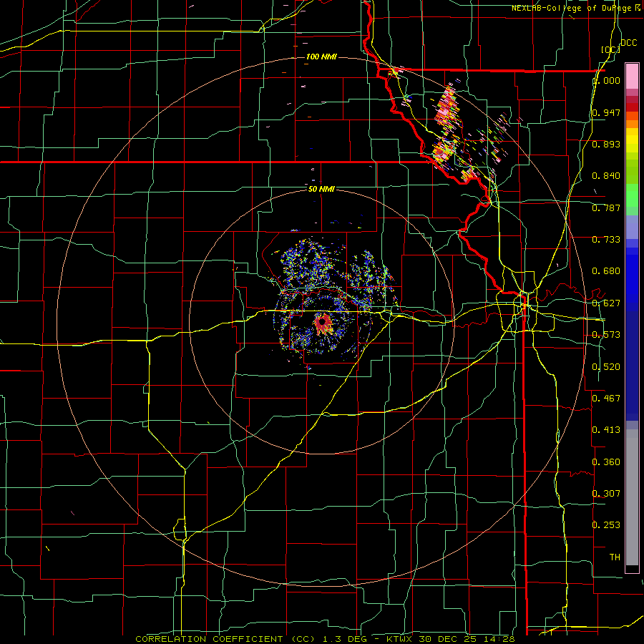The height and width of the screenshot is (644, 644).
Task: Select the 50 NMI range ring label
Action: click(321, 189)
